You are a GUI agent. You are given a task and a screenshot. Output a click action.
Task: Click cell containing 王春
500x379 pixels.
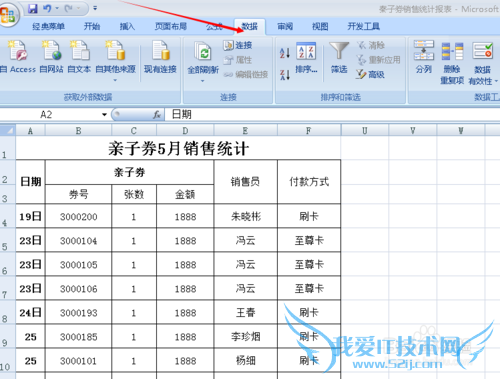click(x=245, y=312)
